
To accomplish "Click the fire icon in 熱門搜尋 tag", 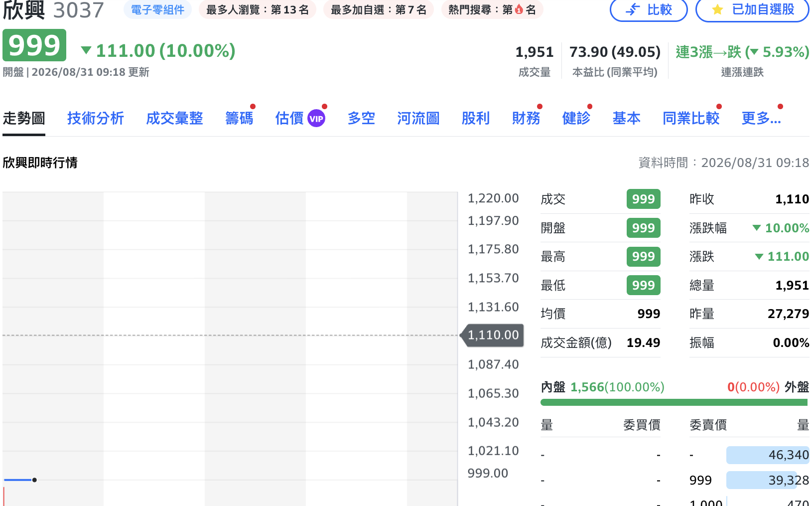I will click(x=519, y=9).
